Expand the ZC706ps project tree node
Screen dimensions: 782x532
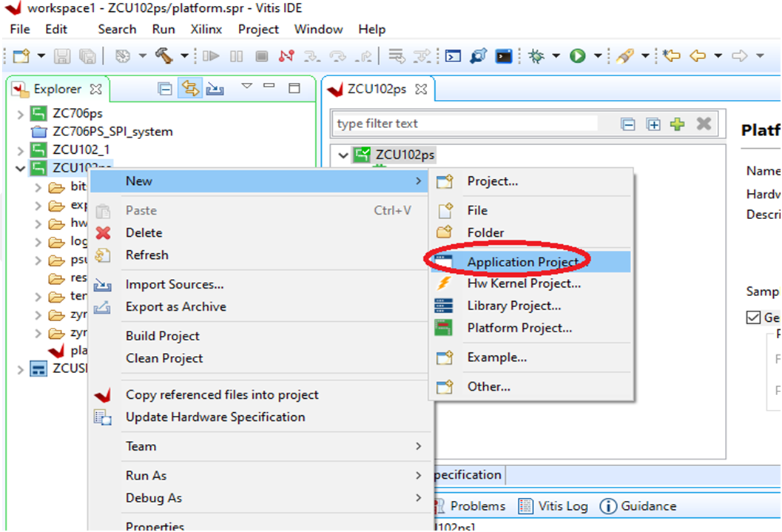[20, 114]
